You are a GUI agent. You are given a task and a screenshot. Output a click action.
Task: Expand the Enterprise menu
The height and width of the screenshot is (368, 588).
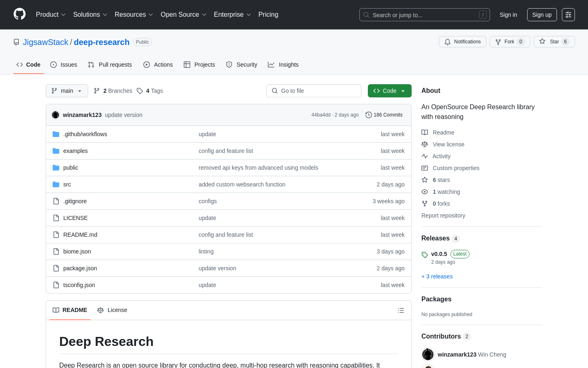point(232,15)
